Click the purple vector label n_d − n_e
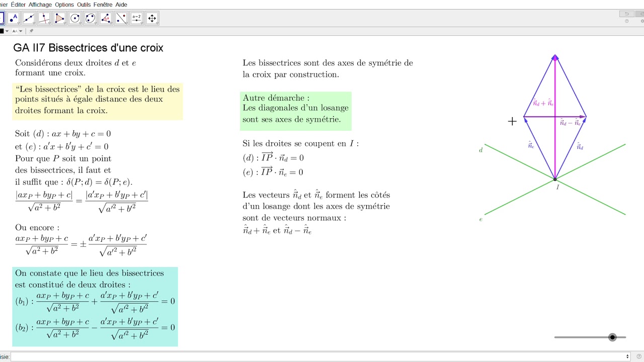Image resolution: width=644 pixels, height=362 pixels. pyautogui.click(x=570, y=122)
